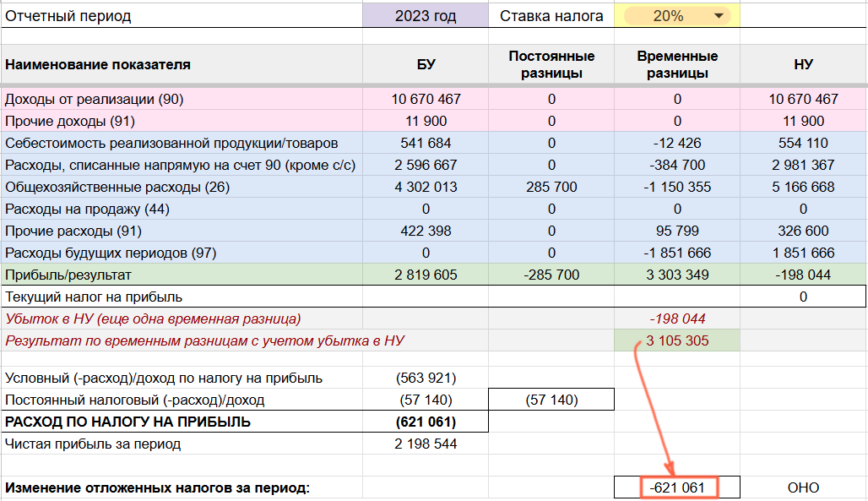
Task: Click the "Отчетный период" label cell
Action: pos(69,15)
